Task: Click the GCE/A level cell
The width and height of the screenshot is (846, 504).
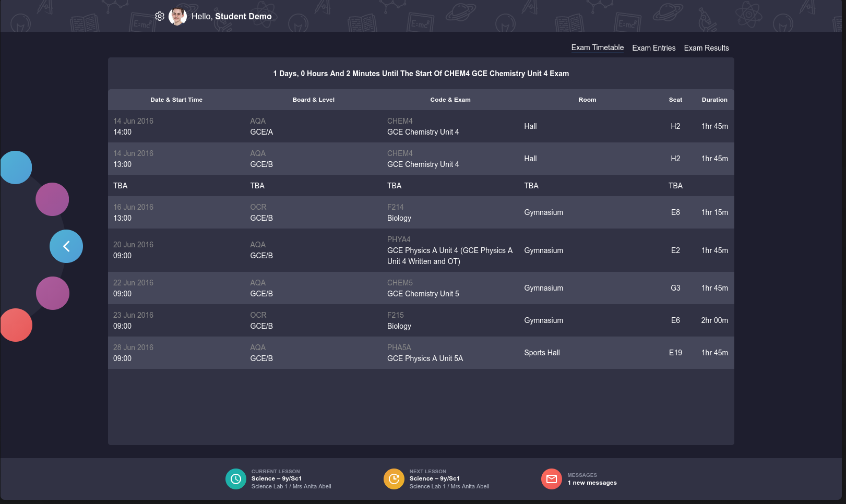Action: (314, 126)
